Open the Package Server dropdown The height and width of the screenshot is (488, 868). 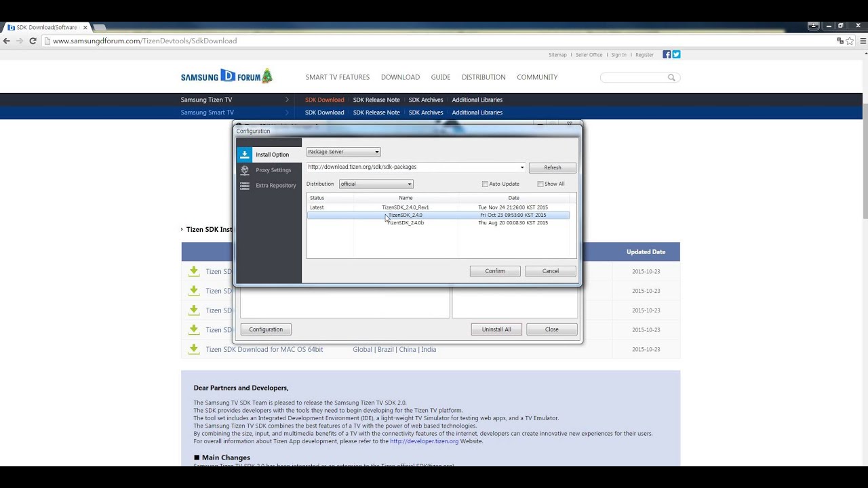coord(343,152)
